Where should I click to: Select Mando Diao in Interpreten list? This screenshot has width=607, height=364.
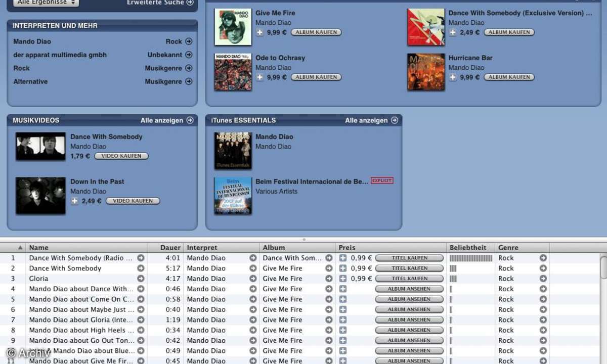pos(32,41)
